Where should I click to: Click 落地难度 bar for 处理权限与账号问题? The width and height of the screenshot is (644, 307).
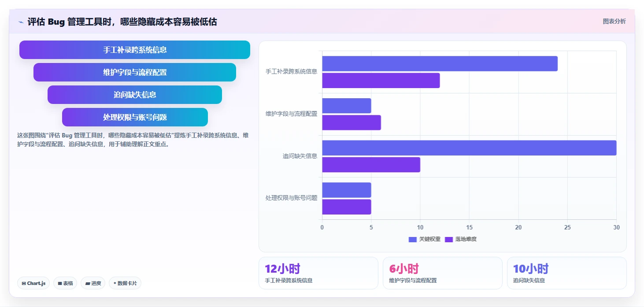[347, 207]
